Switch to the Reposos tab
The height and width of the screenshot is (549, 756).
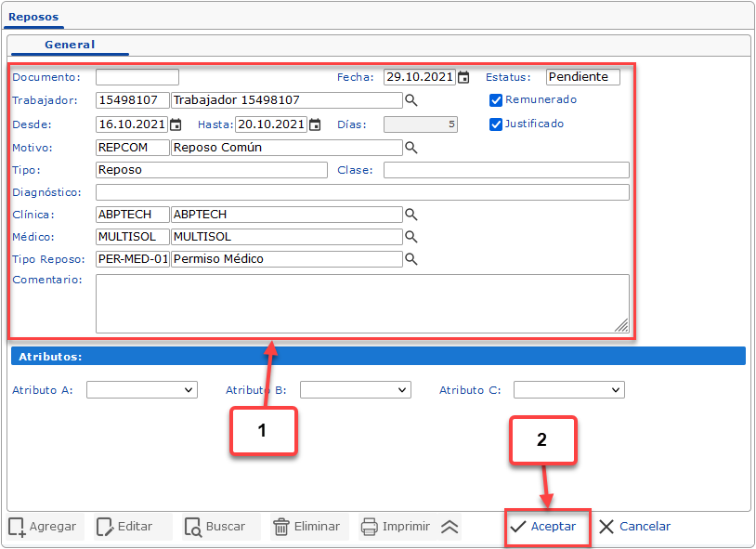click(x=33, y=17)
